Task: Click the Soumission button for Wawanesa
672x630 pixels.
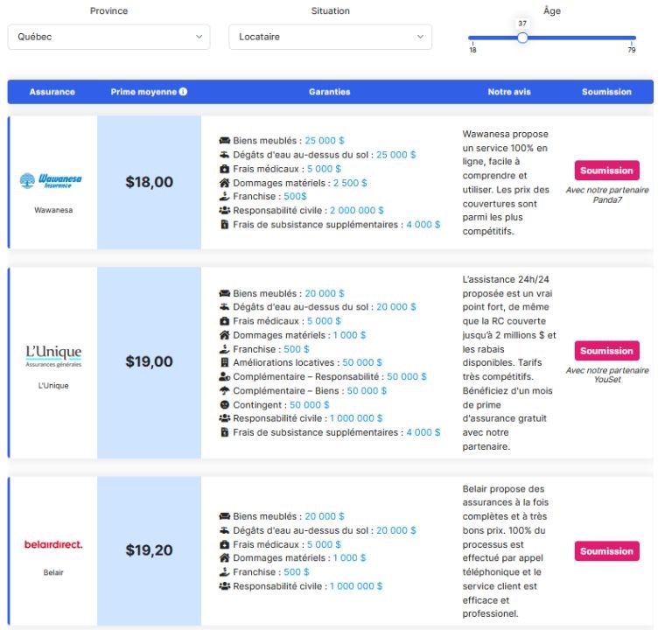Action: [607, 171]
